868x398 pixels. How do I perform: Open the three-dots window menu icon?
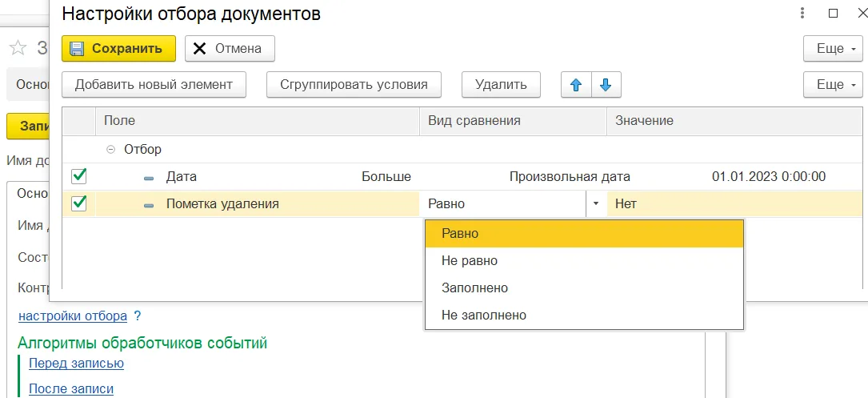802,14
